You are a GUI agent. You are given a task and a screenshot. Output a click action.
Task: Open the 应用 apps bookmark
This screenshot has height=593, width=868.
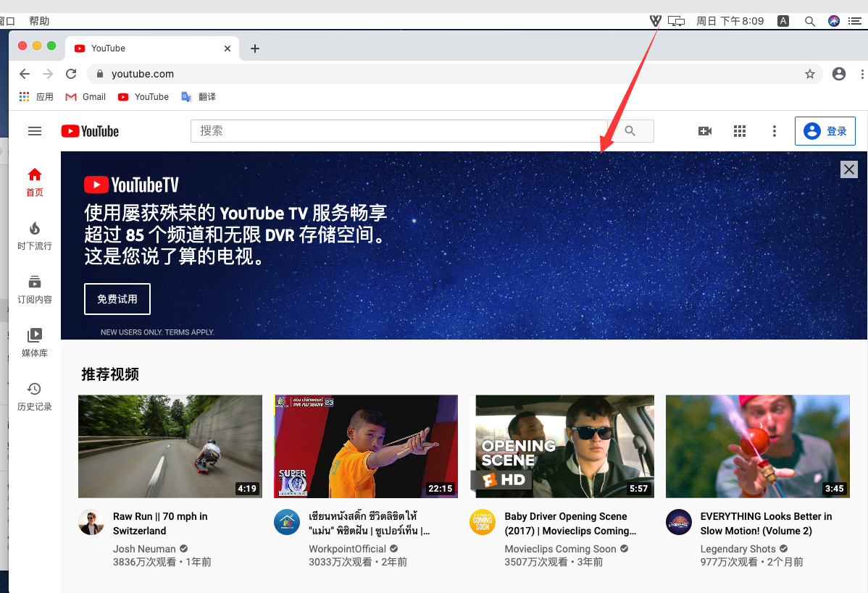coord(36,97)
